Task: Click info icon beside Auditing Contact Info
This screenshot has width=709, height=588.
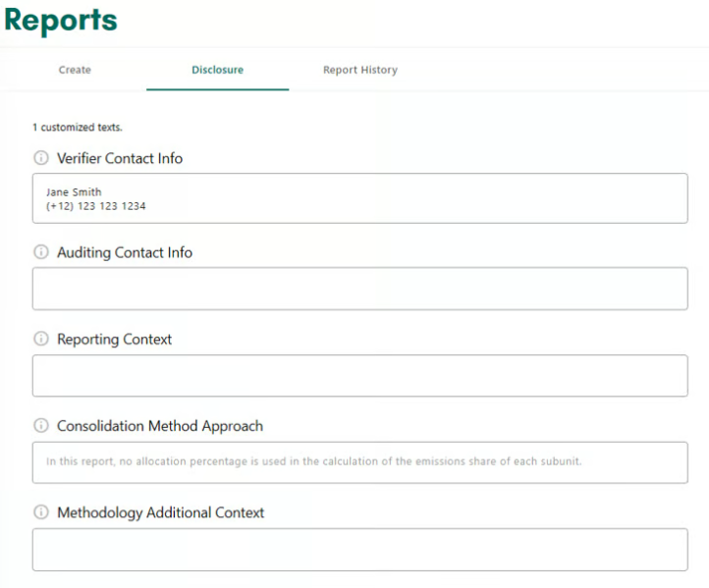Action: point(41,251)
